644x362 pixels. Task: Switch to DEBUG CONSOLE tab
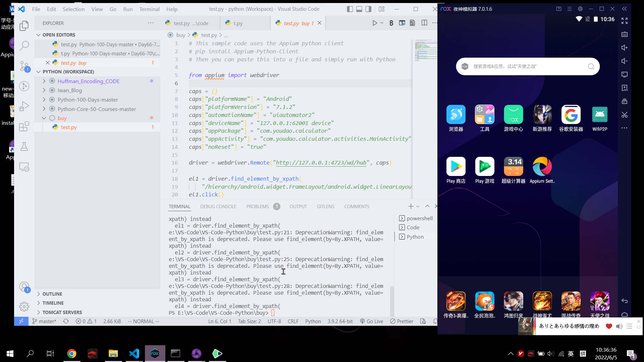tap(218, 206)
